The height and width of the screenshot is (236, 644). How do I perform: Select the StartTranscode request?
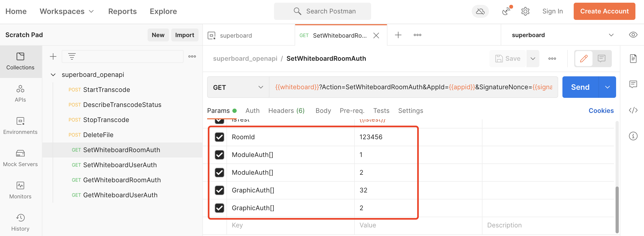122,90
